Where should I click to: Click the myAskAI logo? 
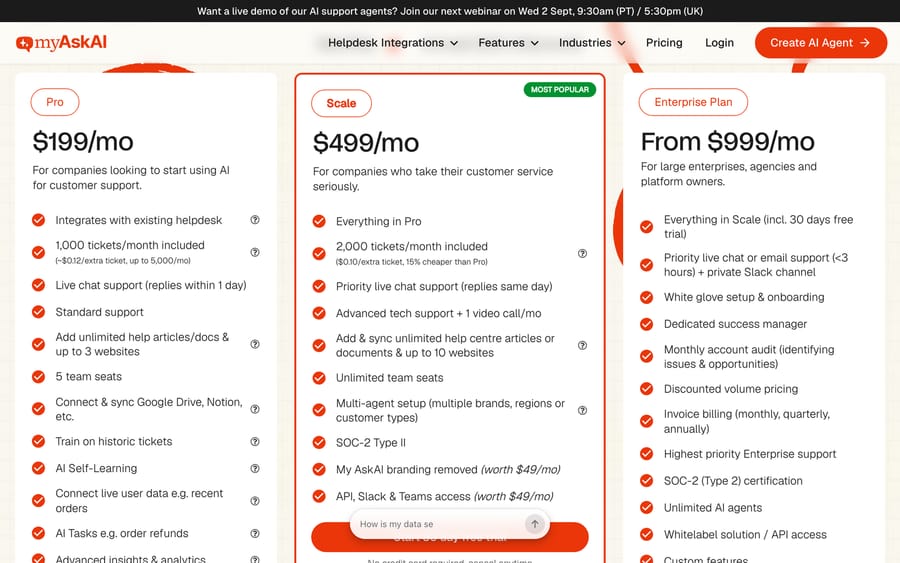point(61,42)
